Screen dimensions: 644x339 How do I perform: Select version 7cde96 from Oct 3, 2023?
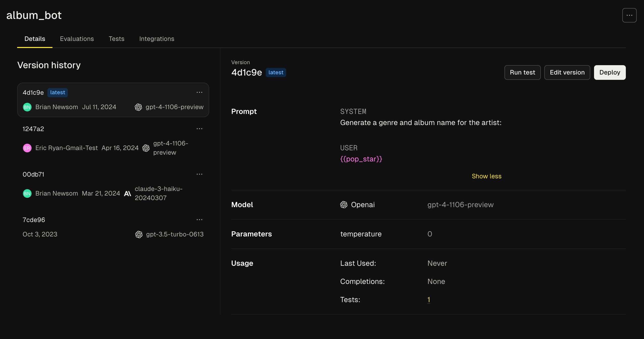(34, 220)
